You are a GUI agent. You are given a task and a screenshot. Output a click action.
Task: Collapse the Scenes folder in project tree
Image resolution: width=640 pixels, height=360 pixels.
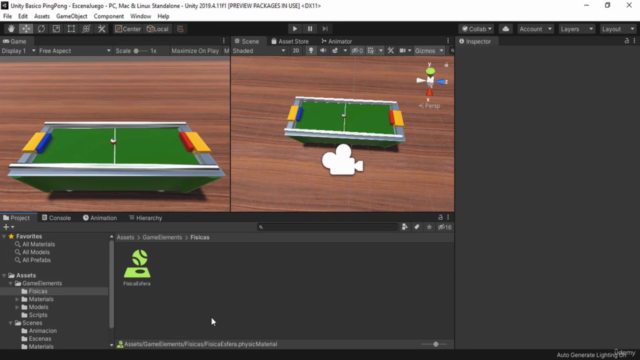[11, 323]
